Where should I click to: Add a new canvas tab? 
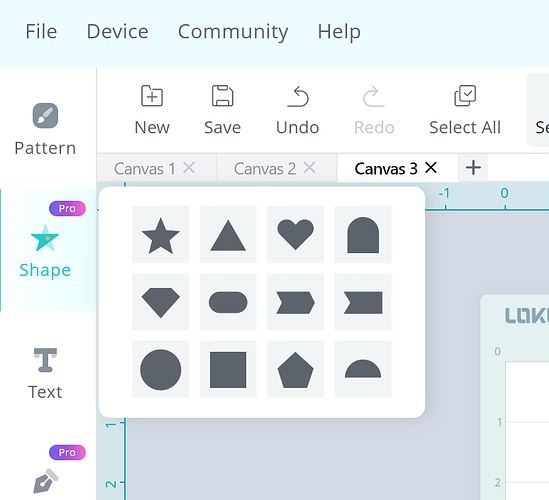click(x=473, y=168)
